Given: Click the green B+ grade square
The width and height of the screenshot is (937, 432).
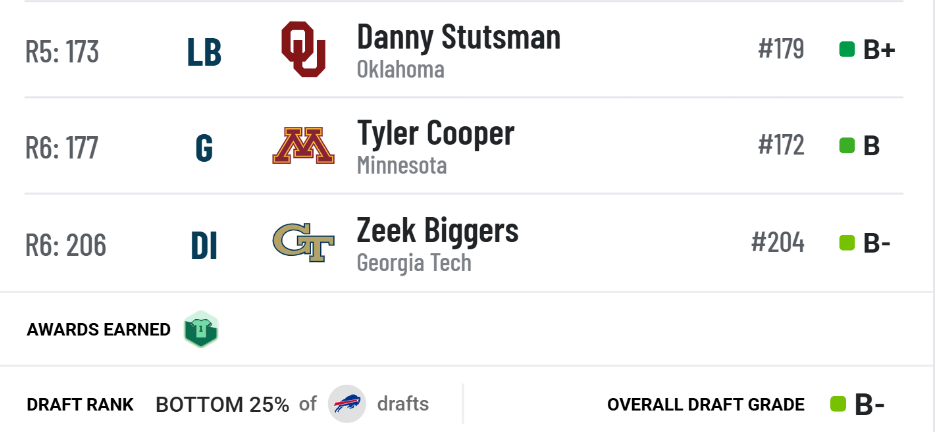Looking at the screenshot, I should point(847,49).
